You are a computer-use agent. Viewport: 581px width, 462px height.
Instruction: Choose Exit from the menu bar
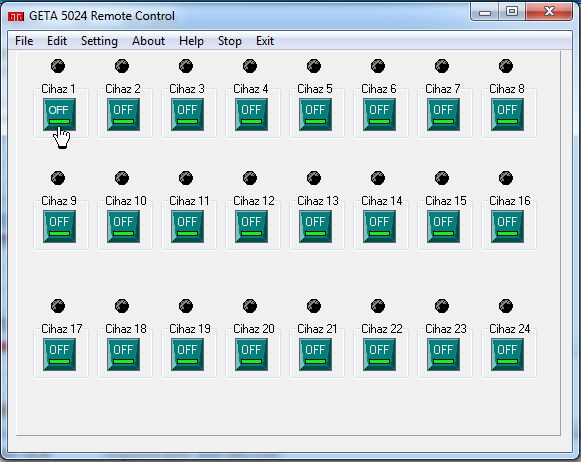[x=265, y=41]
